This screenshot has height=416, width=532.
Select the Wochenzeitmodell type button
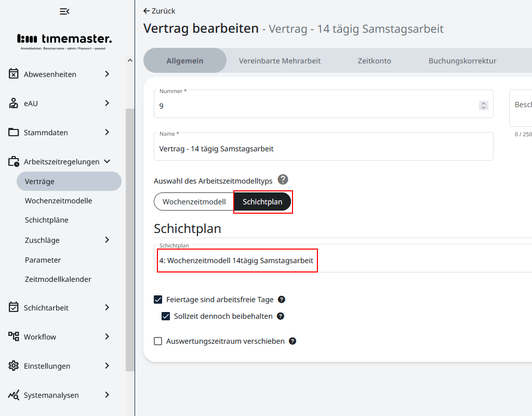coord(194,202)
